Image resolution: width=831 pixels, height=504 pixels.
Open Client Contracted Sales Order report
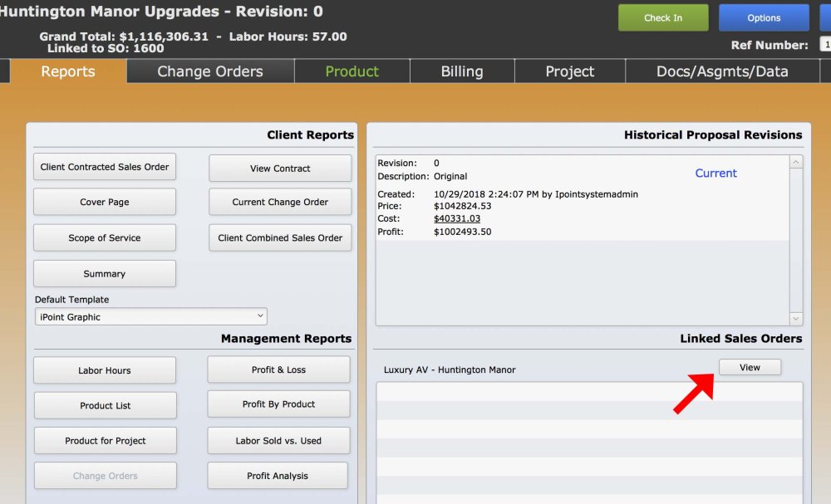pos(105,167)
